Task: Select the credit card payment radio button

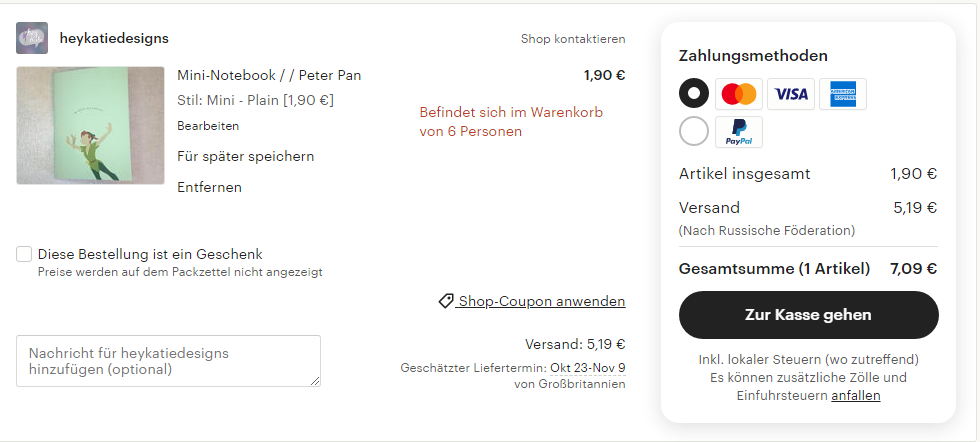Action: 694,94
